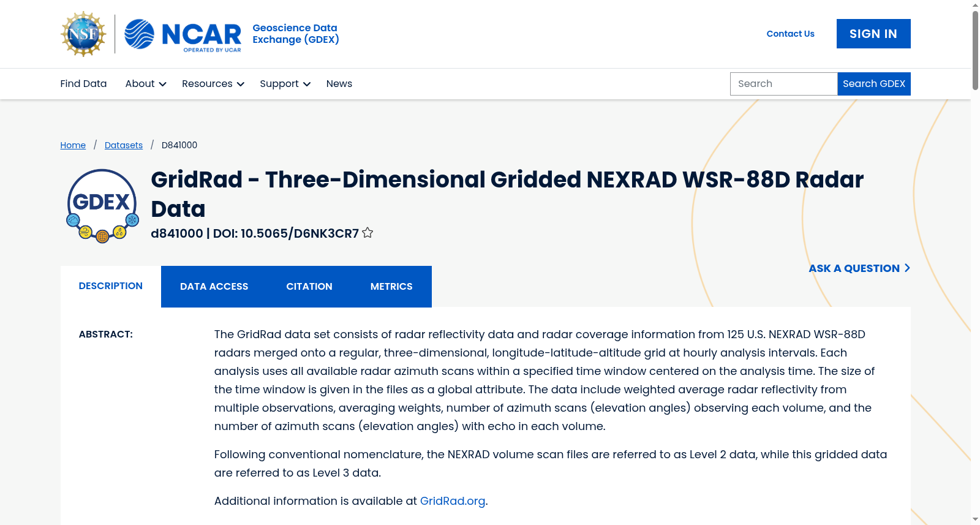Open the Find Data page
Screen dimensions: 980x525
click(x=83, y=84)
